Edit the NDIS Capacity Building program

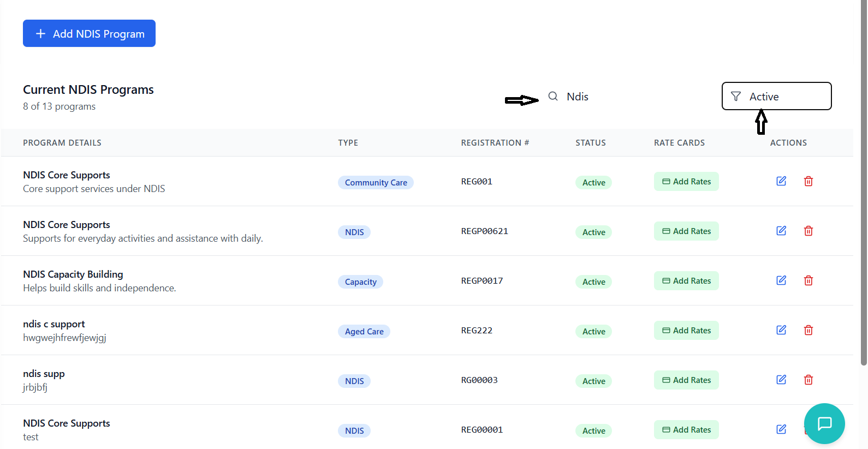pos(781,280)
